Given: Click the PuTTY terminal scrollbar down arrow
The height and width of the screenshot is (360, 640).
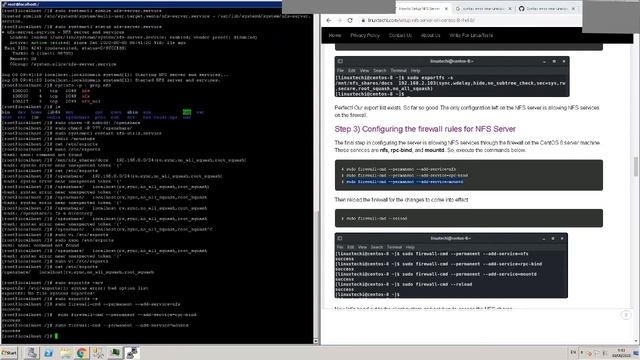Looking at the screenshot, I should coord(316,341).
